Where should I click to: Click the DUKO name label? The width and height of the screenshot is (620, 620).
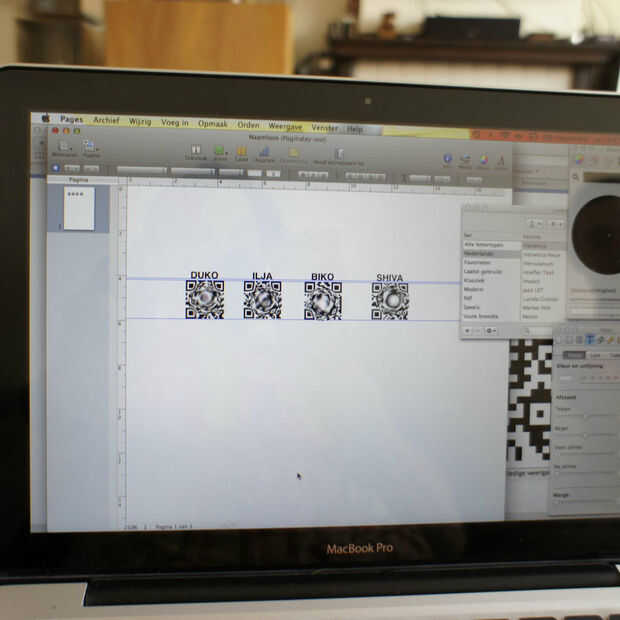click(x=204, y=275)
